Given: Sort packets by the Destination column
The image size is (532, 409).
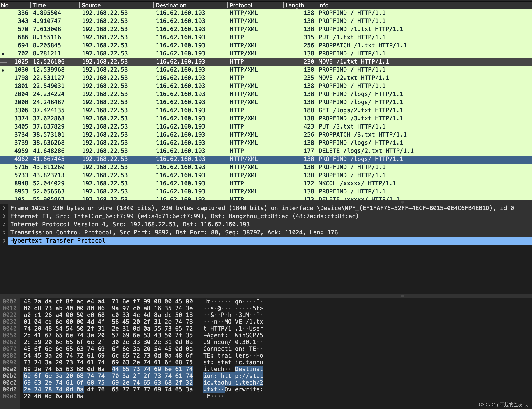Looking at the screenshot, I should click(190, 5).
